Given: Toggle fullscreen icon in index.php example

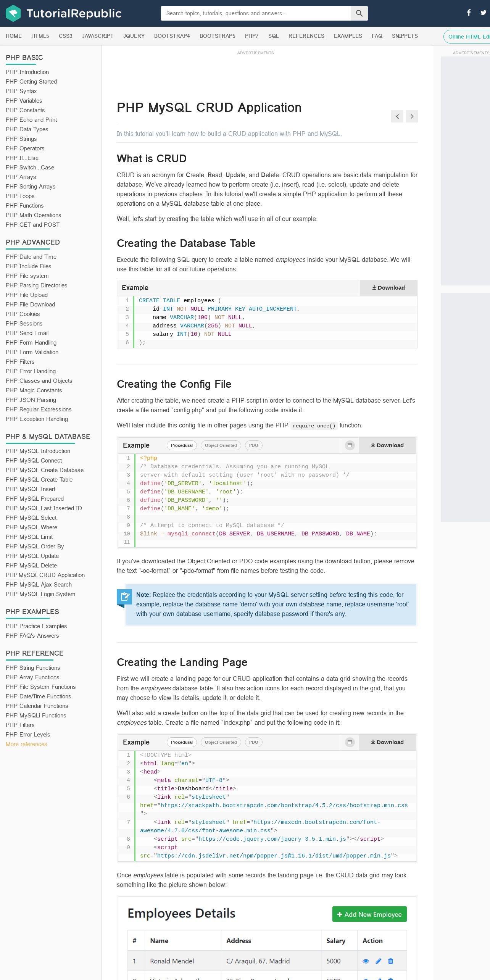Looking at the screenshot, I should pyautogui.click(x=350, y=742).
